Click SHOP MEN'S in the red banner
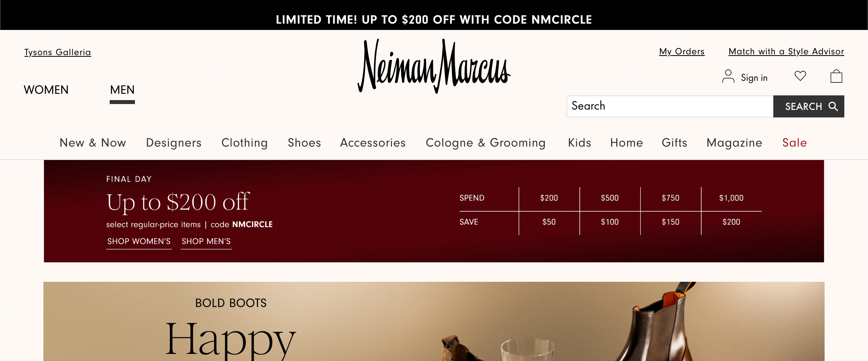Viewport: 868px width, 361px height. click(206, 241)
